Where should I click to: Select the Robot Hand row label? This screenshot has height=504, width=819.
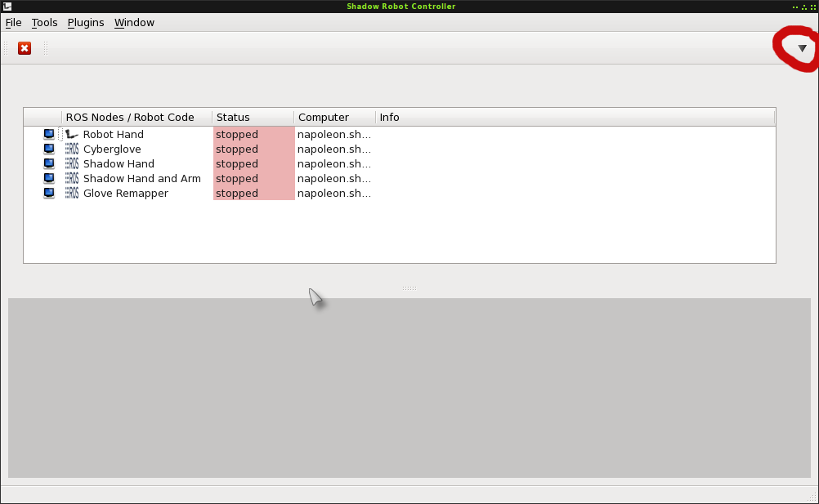(114, 135)
